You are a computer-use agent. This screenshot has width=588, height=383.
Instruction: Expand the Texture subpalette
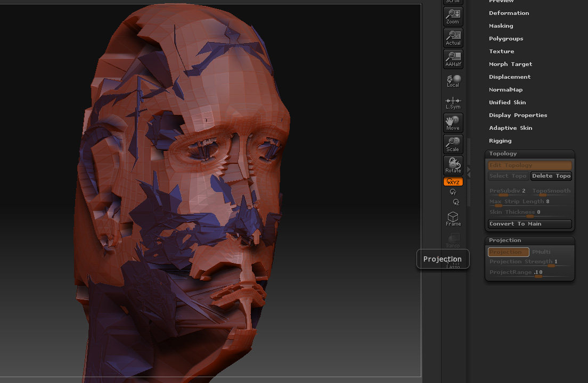tap(501, 51)
